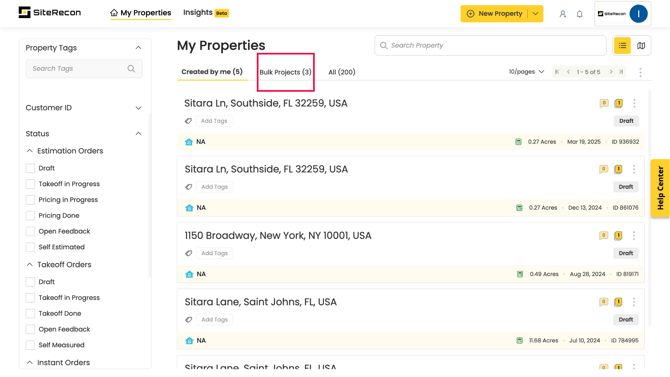Click the Search Tags field
The image size is (670, 377).
pyautogui.click(x=84, y=68)
